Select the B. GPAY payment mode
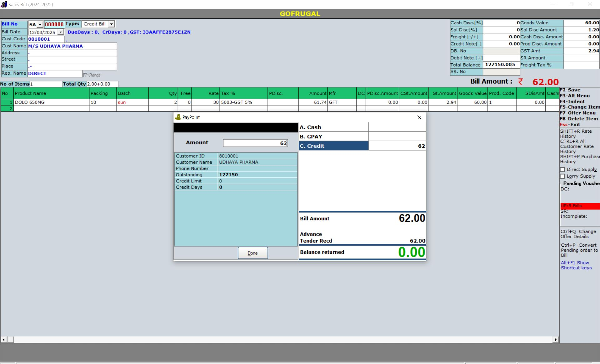This screenshot has height=364, width=600. (x=333, y=136)
